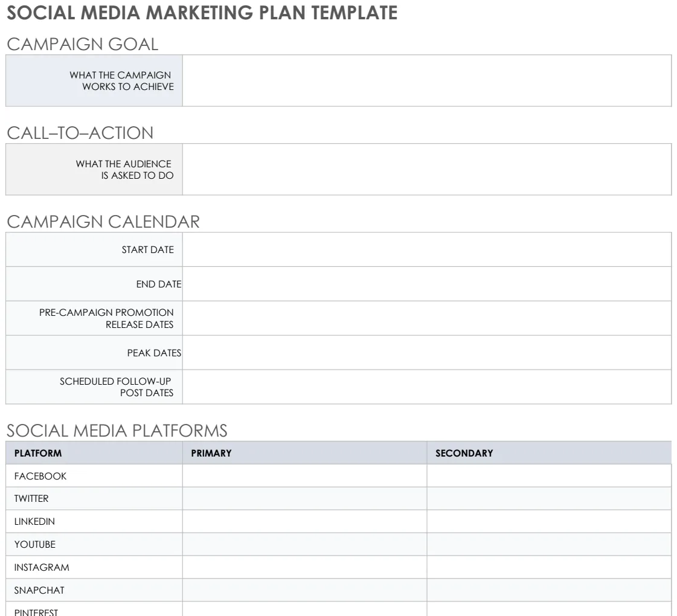Click 'Pre-Campaign Promotion Release Dates' label
Image resolution: width=677 pixels, height=616 pixels.
click(106, 318)
